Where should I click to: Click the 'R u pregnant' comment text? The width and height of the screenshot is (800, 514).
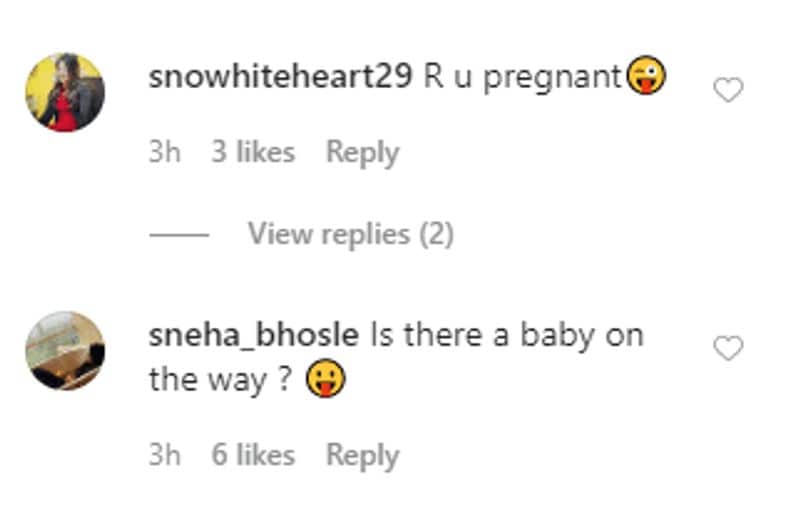click(522, 78)
